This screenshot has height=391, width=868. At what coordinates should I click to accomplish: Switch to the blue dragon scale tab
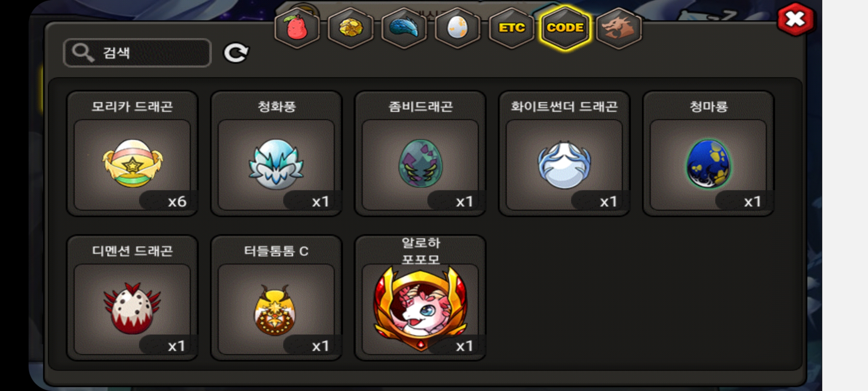point(404,28)
